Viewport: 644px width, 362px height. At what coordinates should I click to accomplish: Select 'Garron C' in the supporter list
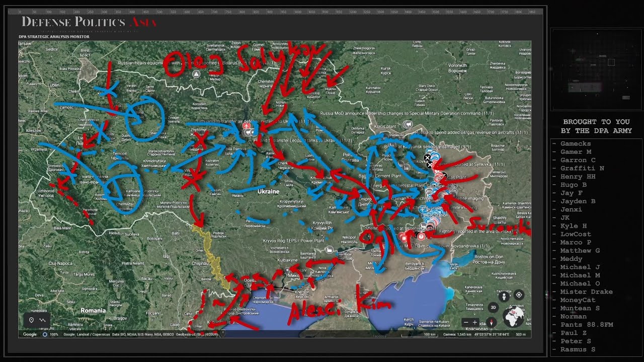click(578, 160)
